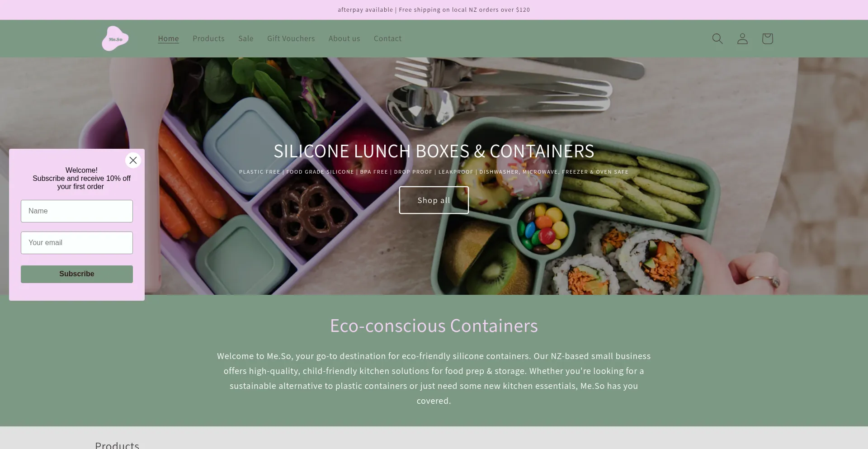This screenshot has height=449, width=868.
Task: Open the Gift Vouchers page
Action: pyautogui.click(x=291, y=38)
